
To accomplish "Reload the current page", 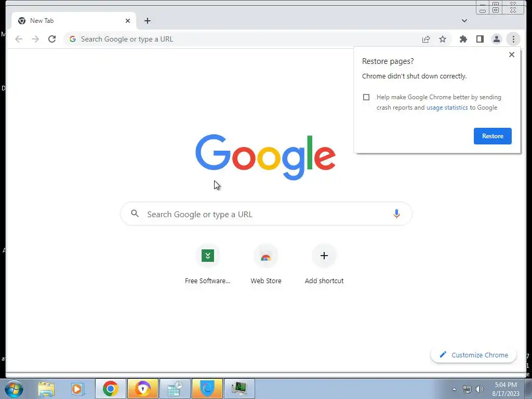I will click(52, 39).
